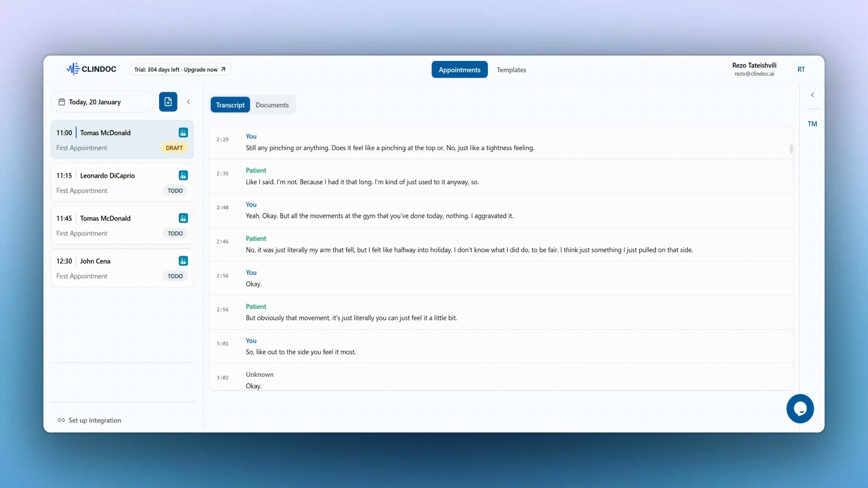Click the icon on Tomas McDonald 11:45 appointment

coord(183,218)
